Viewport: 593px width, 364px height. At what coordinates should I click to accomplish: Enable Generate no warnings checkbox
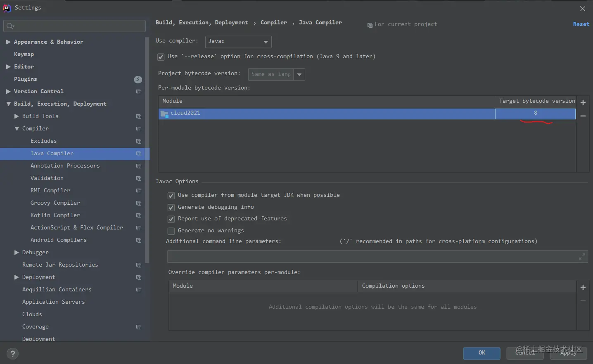[171, 231]
